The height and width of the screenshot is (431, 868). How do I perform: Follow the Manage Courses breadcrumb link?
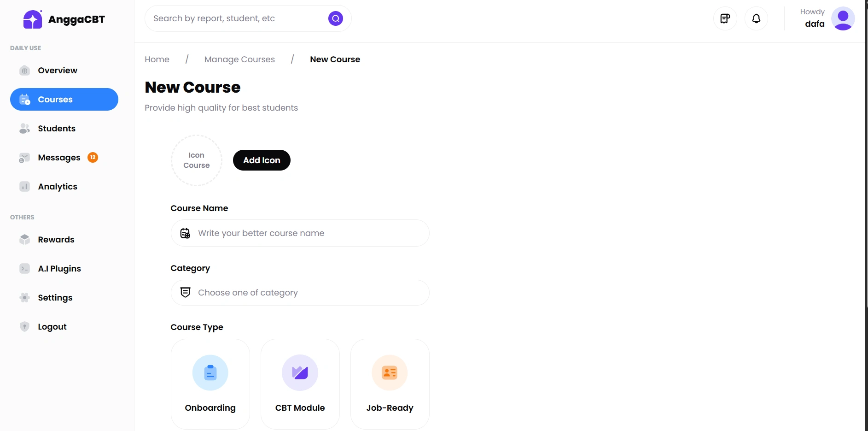(239, 59)
